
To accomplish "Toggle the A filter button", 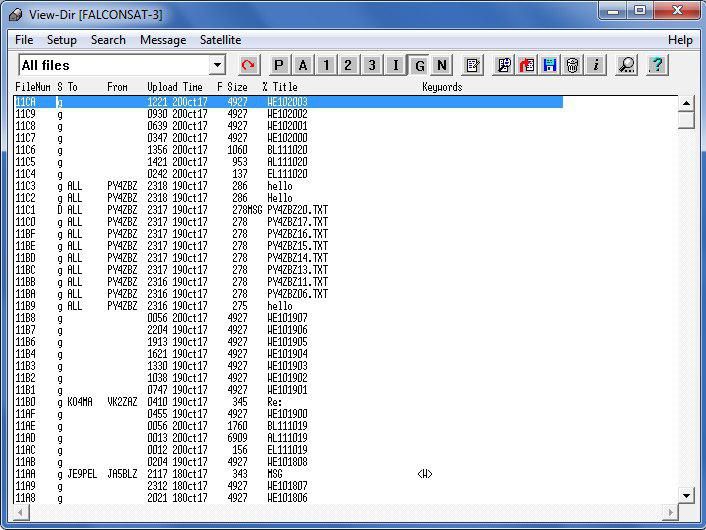I will [302, 65].
